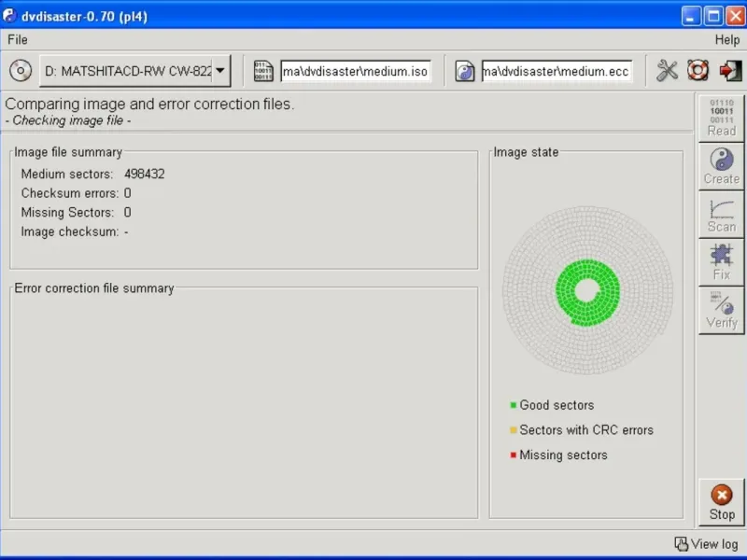Open the Help menu
This screenshot has height=560, width=747.
coord(726,40)
